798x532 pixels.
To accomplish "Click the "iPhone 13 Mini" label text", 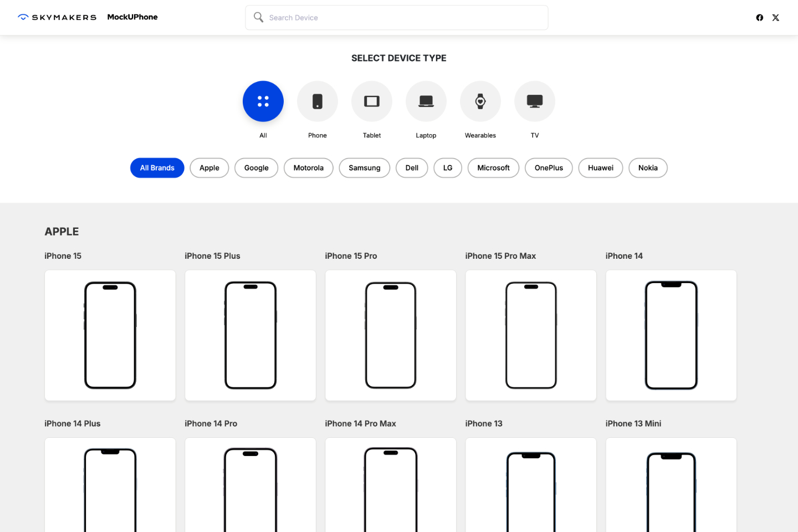I will pos(633,423).
